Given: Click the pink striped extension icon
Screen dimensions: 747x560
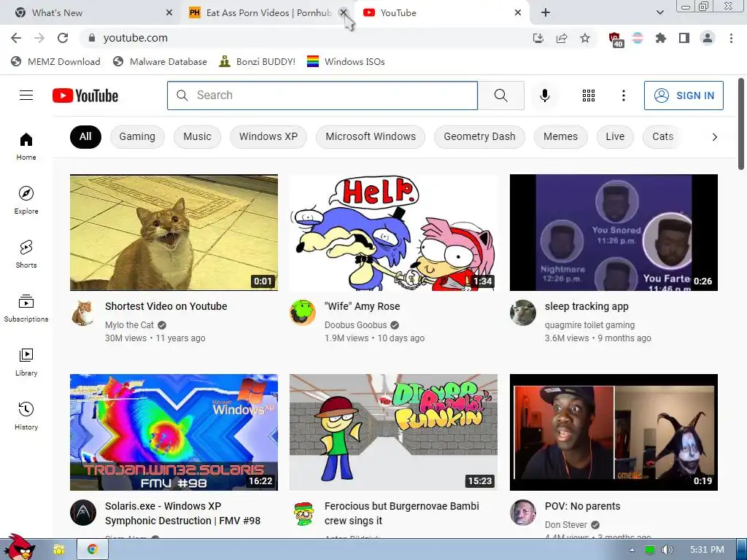Looking at the screenshot, I should coord(638,38).
